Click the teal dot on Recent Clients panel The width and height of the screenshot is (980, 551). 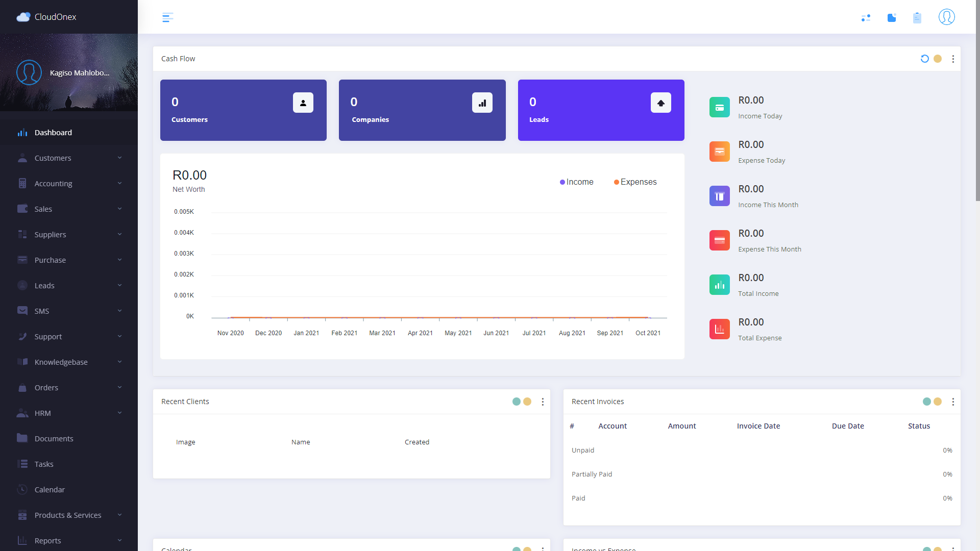coord(517,402)
